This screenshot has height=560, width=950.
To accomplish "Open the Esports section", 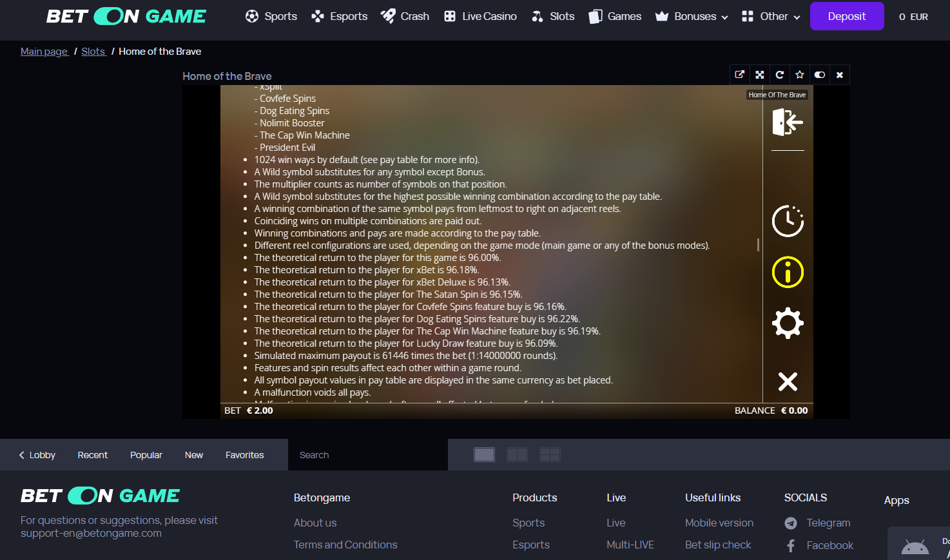I will (339, 16).
